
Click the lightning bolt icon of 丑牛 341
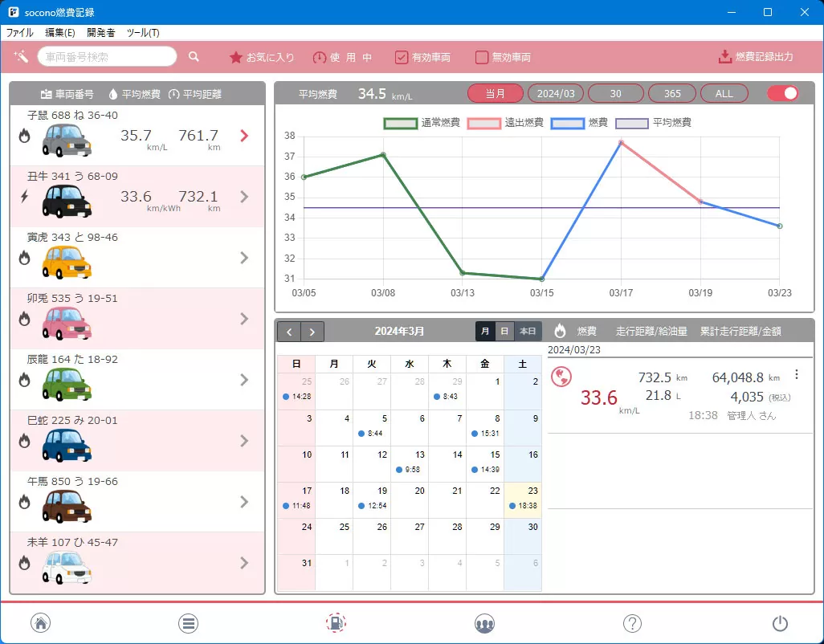(x=24, y=197)
